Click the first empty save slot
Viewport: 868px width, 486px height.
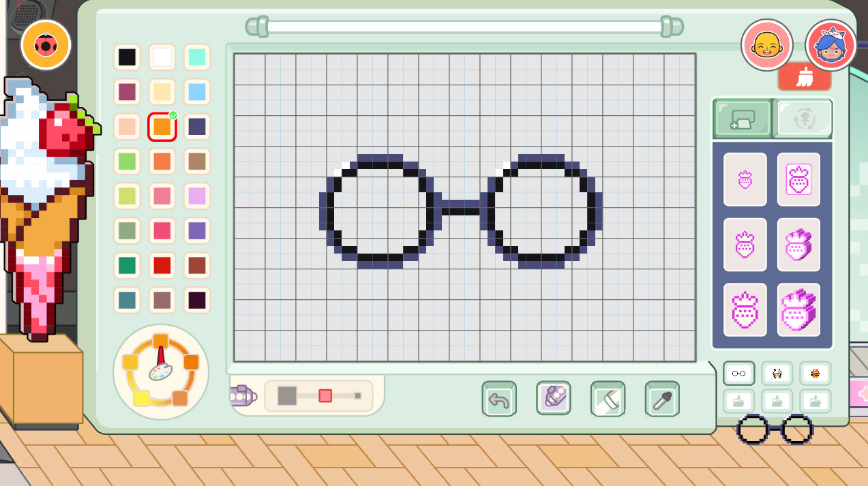tap(739, 401)
